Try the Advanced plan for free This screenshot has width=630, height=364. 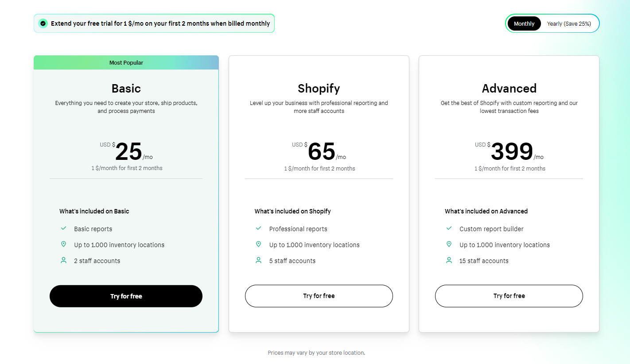coord(509,296)
